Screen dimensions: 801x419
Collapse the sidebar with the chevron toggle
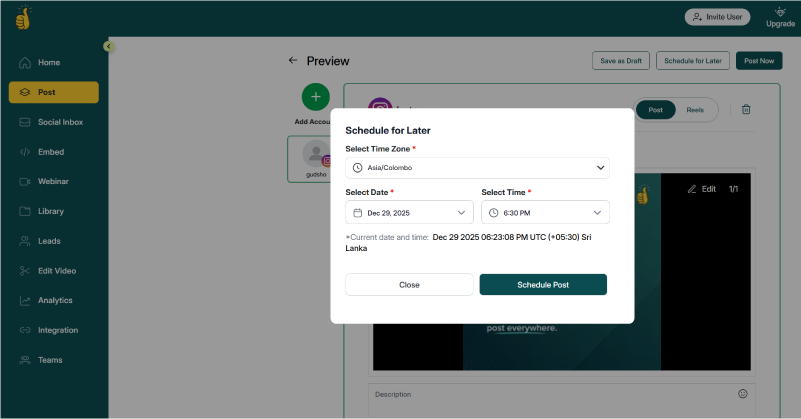click(x=108, y=46)
